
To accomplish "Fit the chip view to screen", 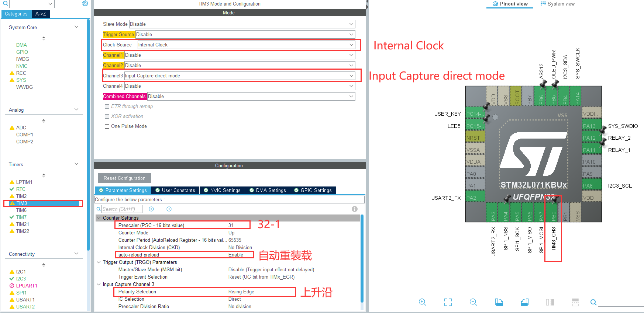I will 448,302.
